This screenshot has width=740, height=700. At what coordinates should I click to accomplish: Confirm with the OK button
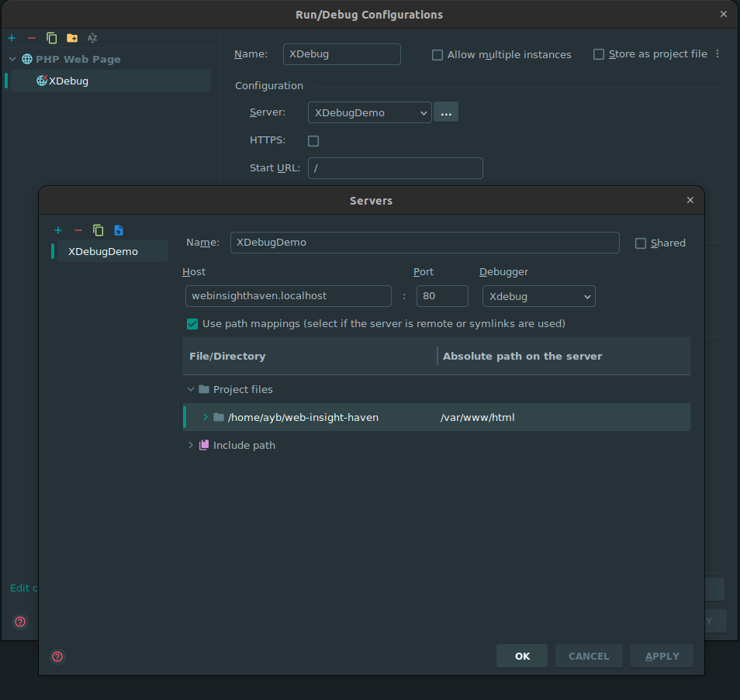pos(522,656)
